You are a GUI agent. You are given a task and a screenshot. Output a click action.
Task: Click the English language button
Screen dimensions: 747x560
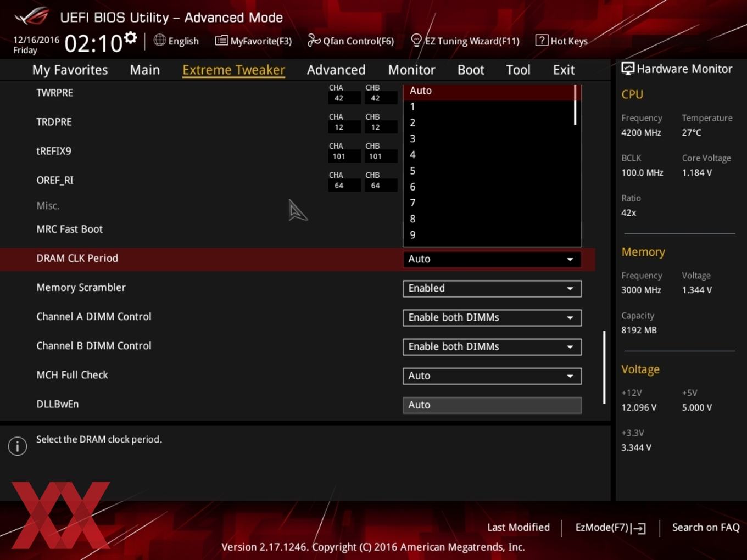[176, 41]
